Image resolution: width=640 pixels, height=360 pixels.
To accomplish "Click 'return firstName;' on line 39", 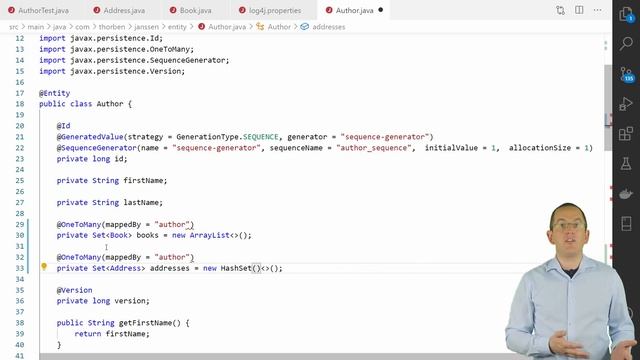I will pyautogui.click(x=112, y=334).
